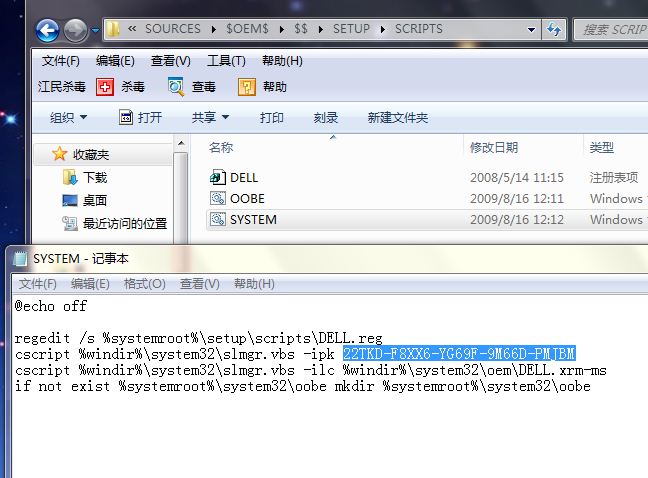This screenshot has height=478, width=648.
Task: Click the SYSTEM batch file icon
Action: 217,219
